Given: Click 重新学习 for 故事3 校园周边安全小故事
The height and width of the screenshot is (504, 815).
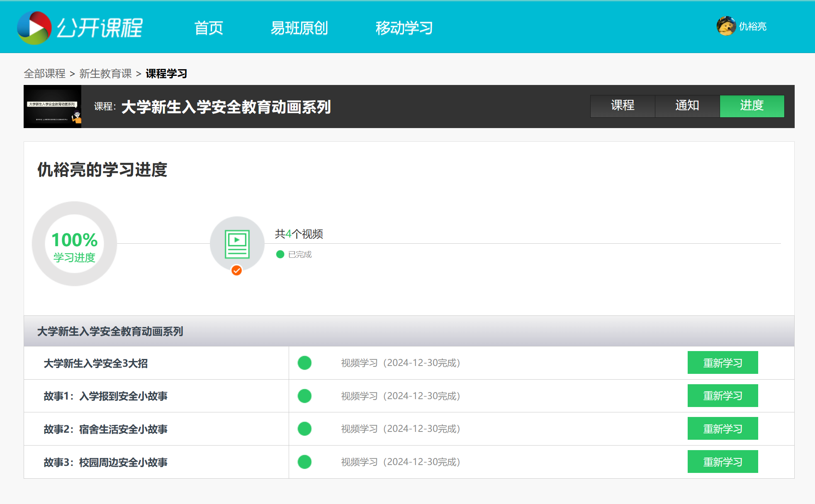Looking at the screenshot, I should pyautogui.click(x=723, y=462).
